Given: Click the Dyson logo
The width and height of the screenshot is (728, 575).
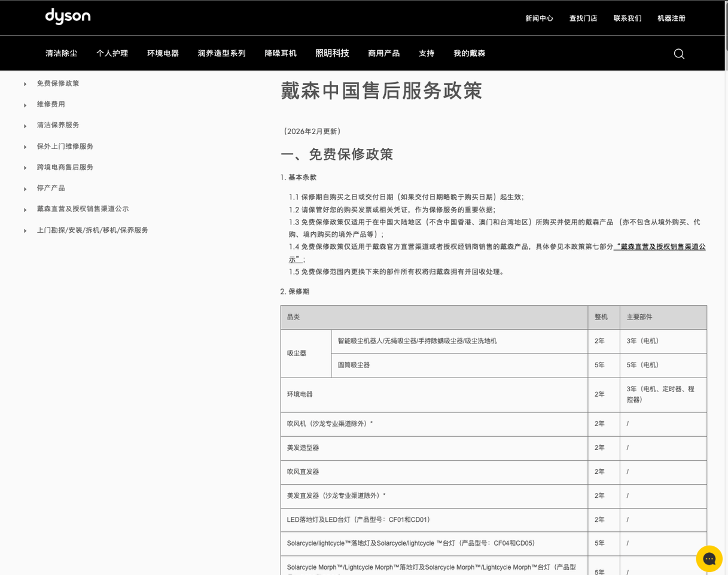Looking at the screenshot, I should point(68,17).
